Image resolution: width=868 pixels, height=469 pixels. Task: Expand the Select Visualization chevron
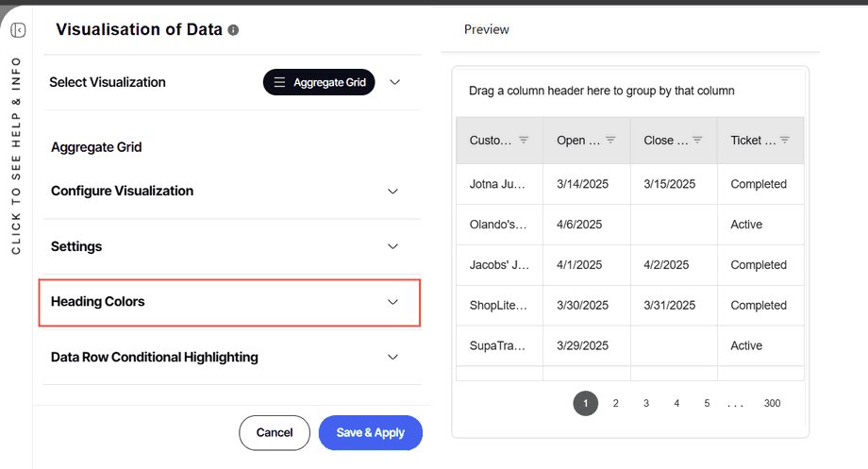(x=395, y=82)
